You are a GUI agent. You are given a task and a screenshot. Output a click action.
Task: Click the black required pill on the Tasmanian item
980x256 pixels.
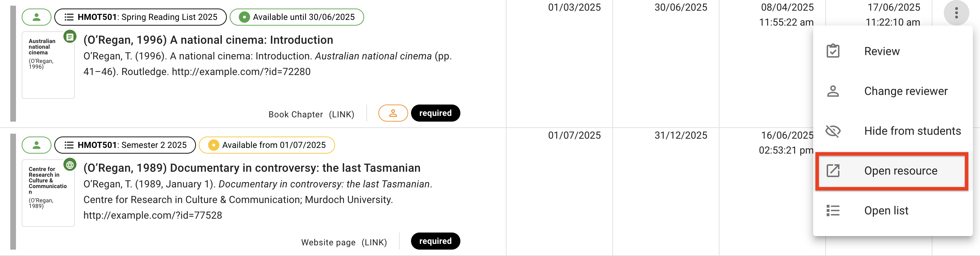(x=435, y=241)
